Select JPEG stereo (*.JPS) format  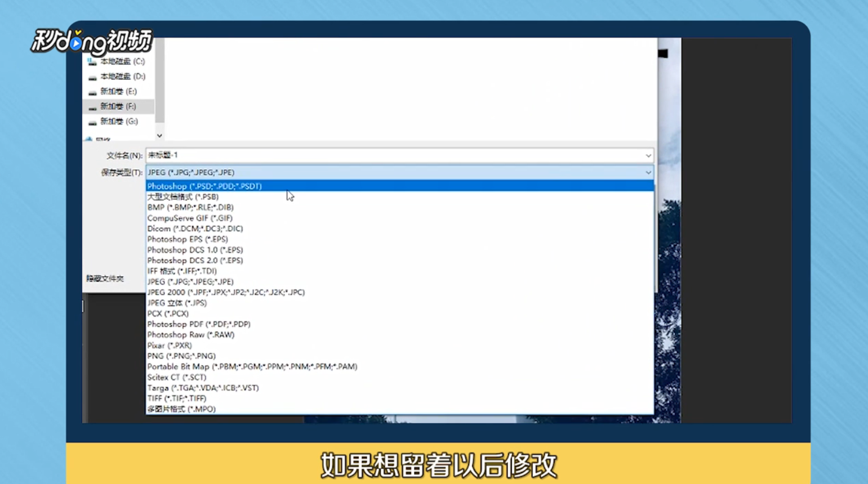pos(399,303)
